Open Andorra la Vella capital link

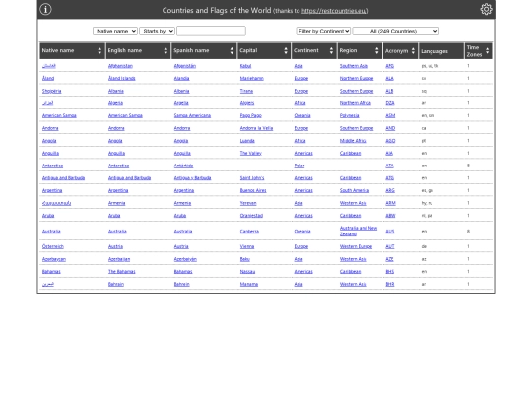pyautogui.click(x=256, y=128)
